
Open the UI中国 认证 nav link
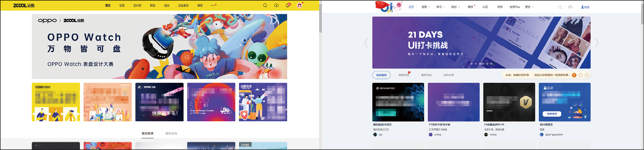click(x=485, y=7)
